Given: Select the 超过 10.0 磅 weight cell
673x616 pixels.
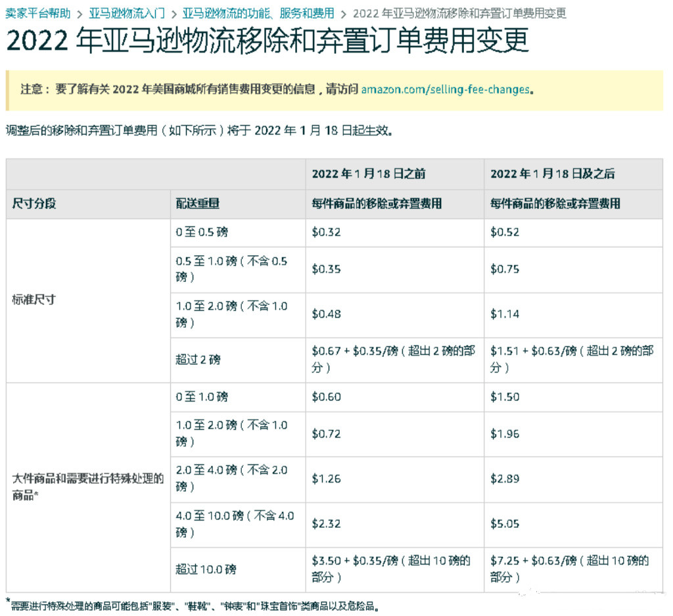Looking at the screenshot, I should coord(206,569).
